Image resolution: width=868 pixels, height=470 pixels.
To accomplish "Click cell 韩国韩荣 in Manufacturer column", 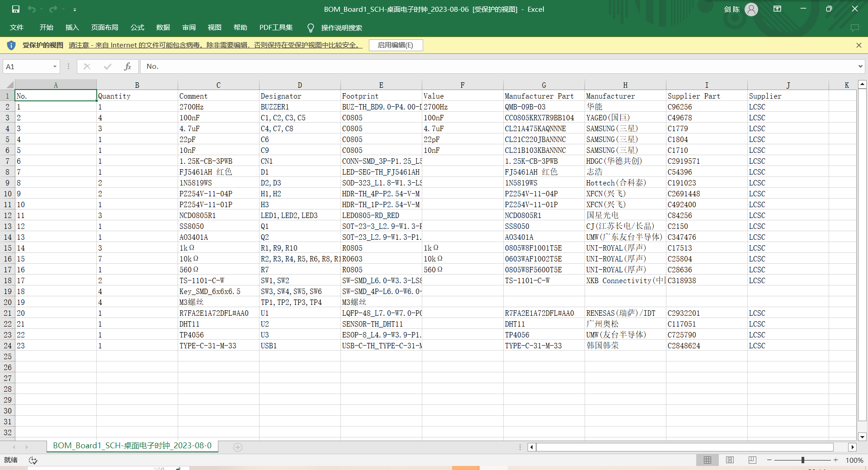I will click(x=625, y=346).
